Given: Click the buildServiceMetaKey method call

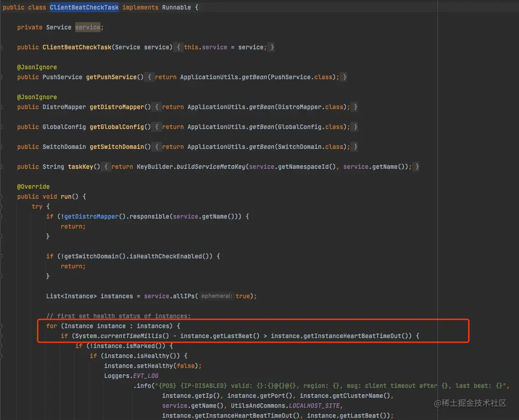Looking at the screenshot, I should pos(211,167).
